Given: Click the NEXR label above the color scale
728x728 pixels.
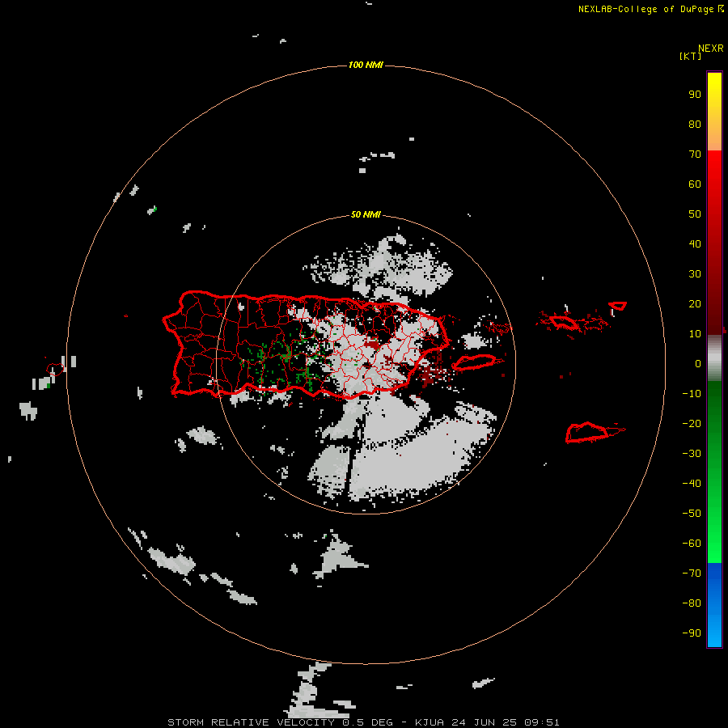Looking at the screenshot, I should [x=710, y=49].
